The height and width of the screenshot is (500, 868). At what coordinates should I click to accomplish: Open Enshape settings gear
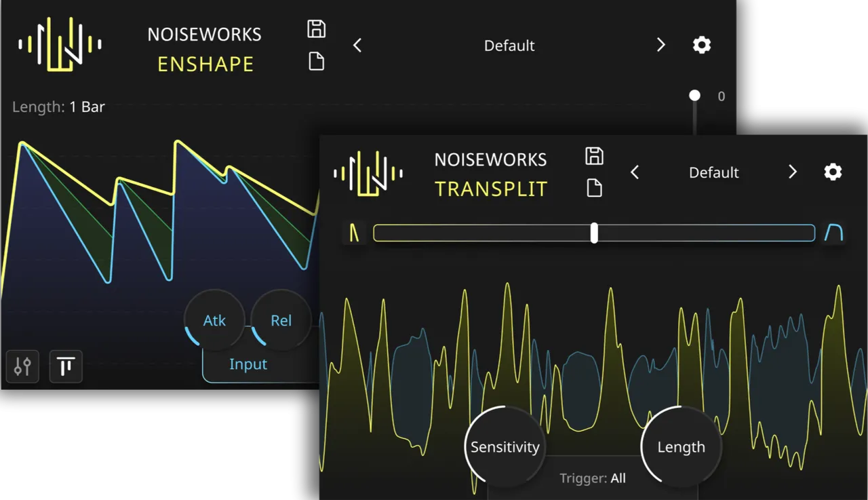pos(701,45)
